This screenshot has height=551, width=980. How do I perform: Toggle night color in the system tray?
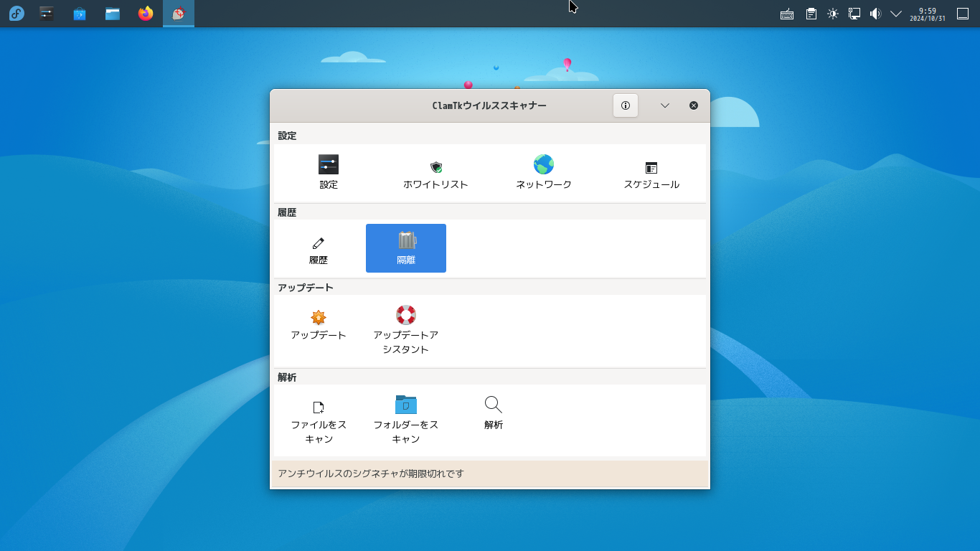pyautogui.click(x=831, y=13)
